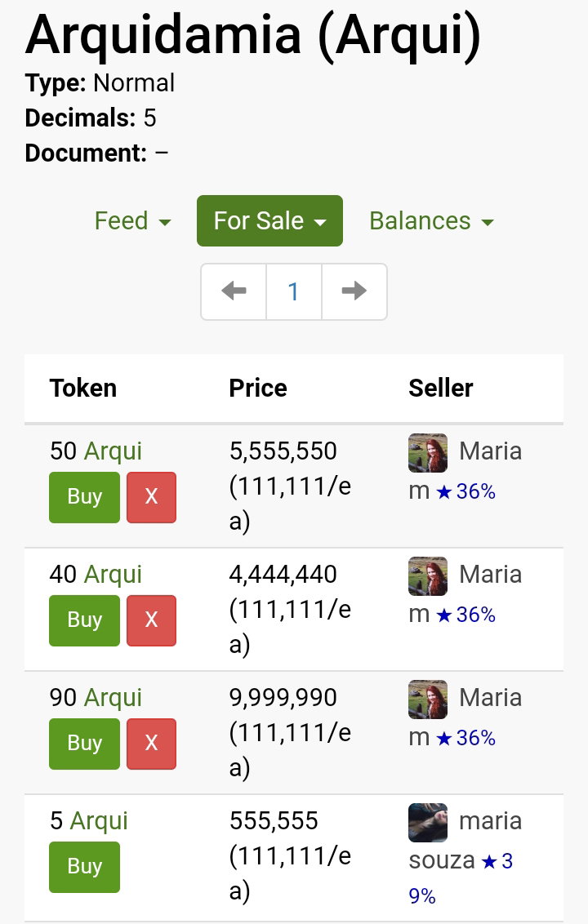The height and width of the screenshot is (924, 588).
Task: Open maria souza's 39% star rating
Action: [461, 878]
